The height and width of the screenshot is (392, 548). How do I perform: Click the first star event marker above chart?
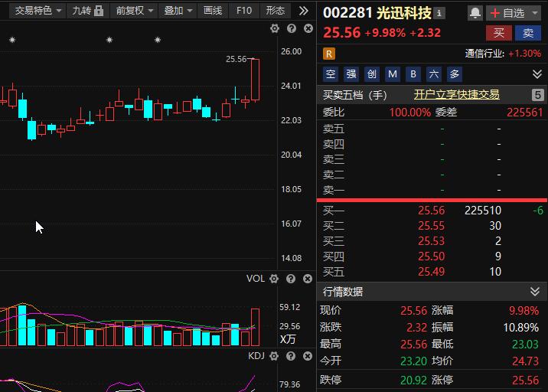[12, 40]
